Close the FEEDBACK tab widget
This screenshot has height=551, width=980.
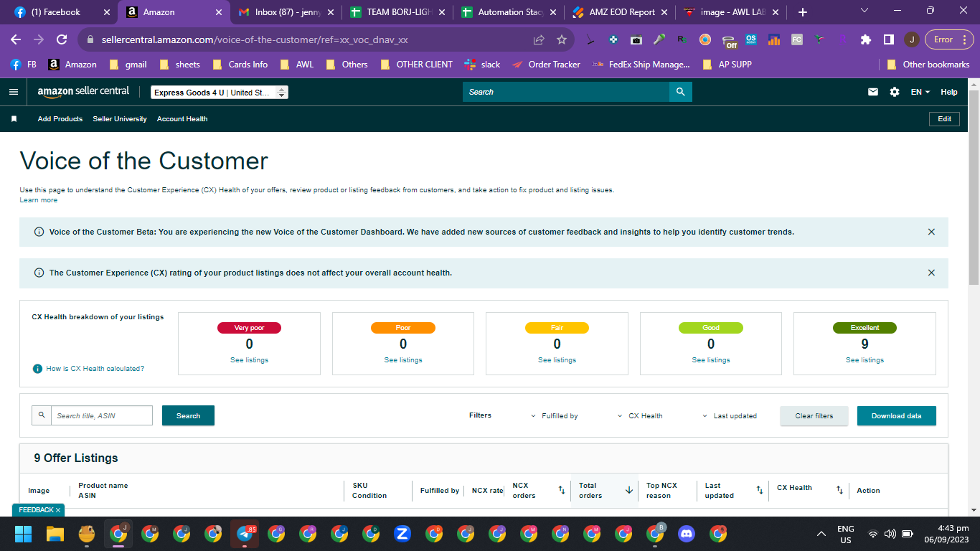pyautogui.click(x=58, y=509)
